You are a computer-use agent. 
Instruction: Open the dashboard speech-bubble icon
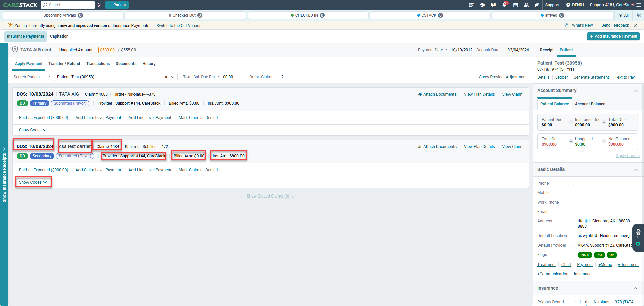point(493,5)
